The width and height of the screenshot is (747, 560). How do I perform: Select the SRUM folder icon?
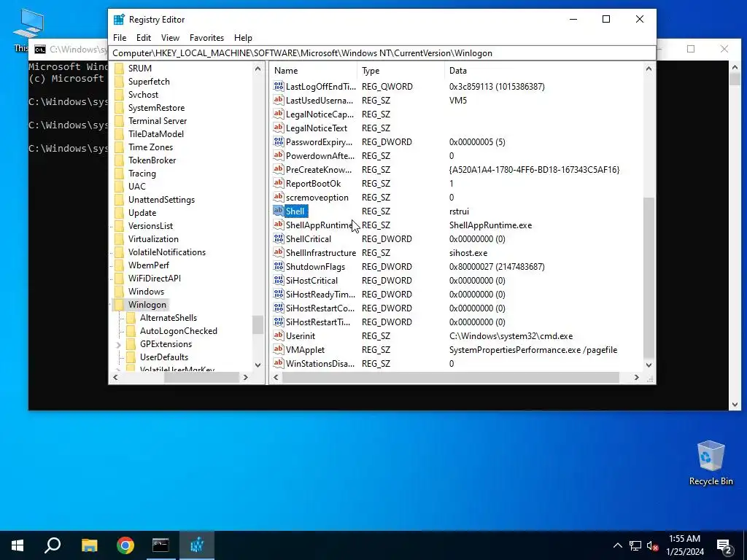[x=119, y=68]
